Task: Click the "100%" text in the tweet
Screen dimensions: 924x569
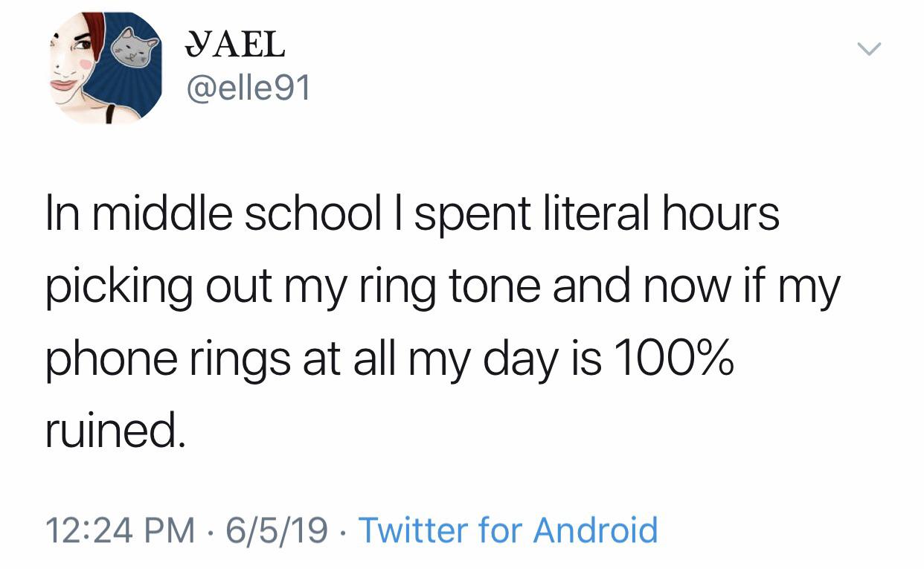Action: [x=675, y=359]
